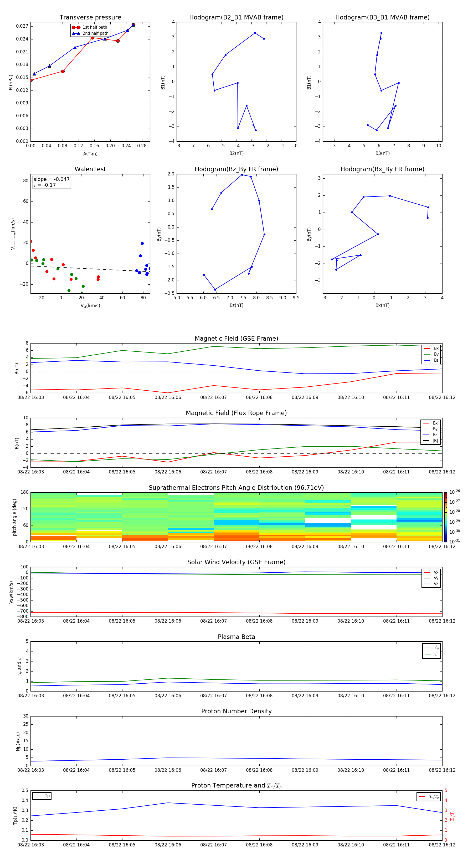The height and width of the screenshot is (868, 473).
Task: Click the "Pt(nPa)" y-axis label
Action: pos(11,82)
